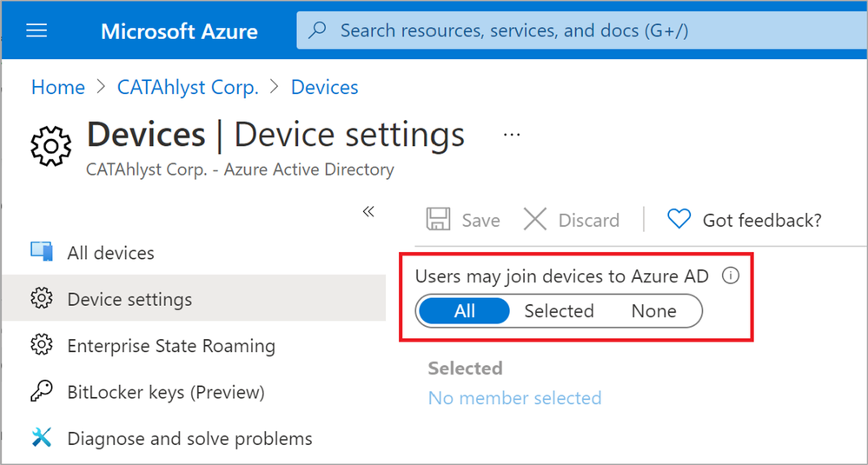Image resolution: width=868 pixels, height=465 pixels.
Task: Switch device join setting to Selected
Action: (559, 311)
